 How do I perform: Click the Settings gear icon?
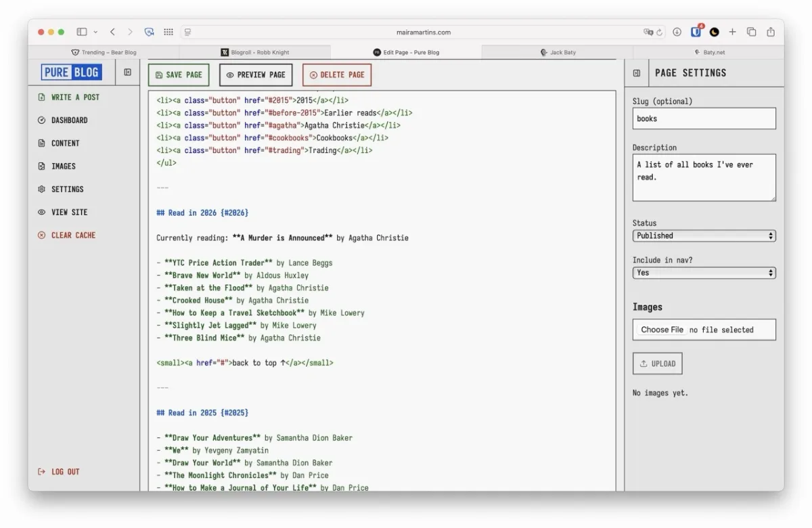pyautogui.click(x=42, y=190)
